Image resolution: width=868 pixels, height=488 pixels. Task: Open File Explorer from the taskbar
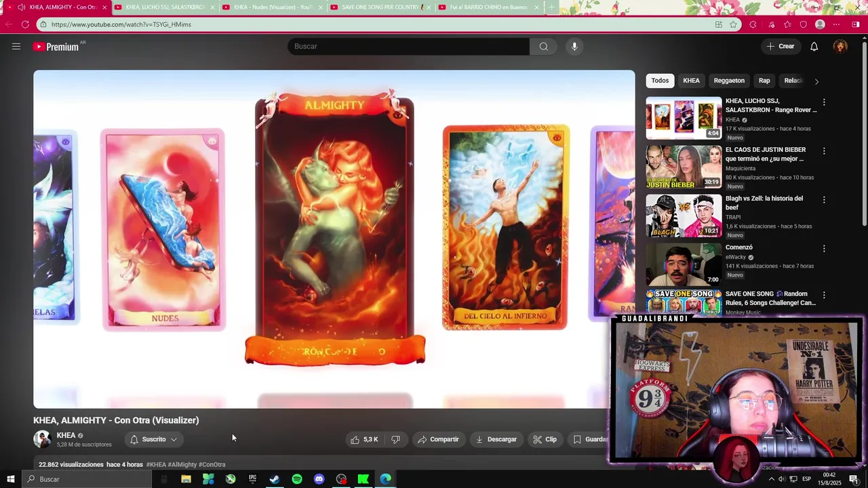click(186, 479)
